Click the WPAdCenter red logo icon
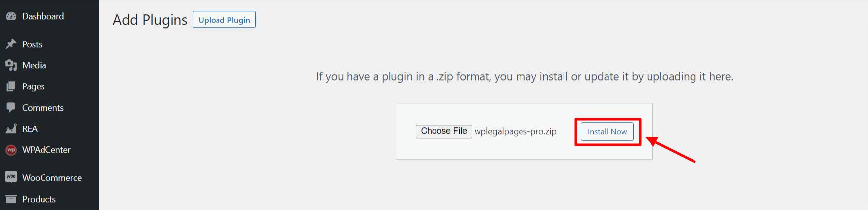Screen dimensions: 868x210 pyautogui.click(x=11, y=150)
